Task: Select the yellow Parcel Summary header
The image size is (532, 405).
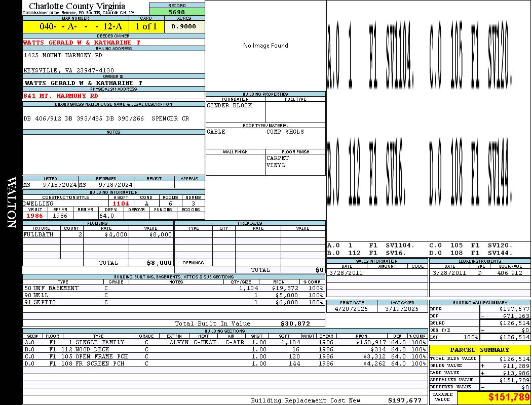Action: 480,350
